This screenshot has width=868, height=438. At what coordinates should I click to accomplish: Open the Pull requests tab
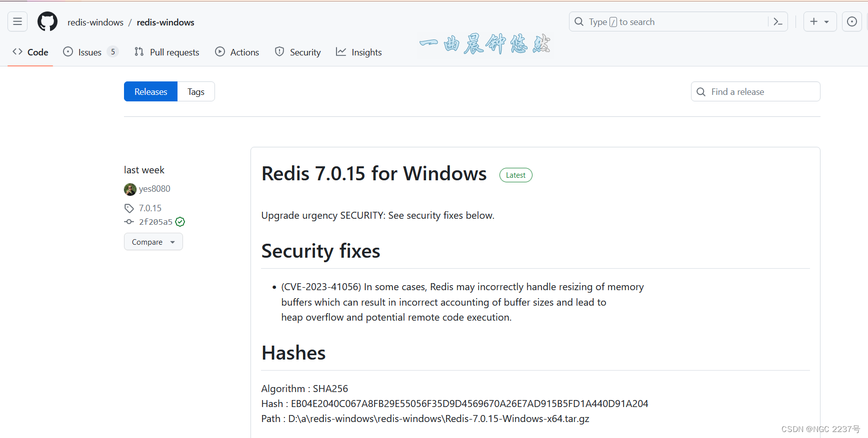point(167,52)
